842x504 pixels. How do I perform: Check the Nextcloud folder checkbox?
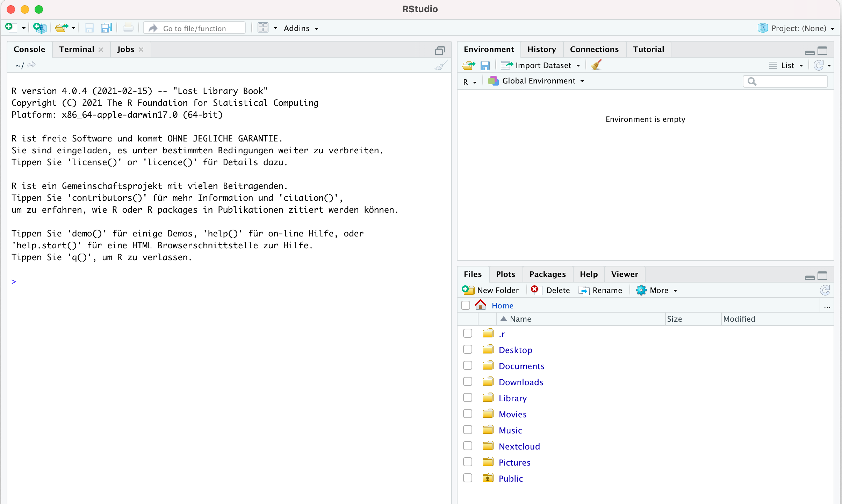point(467,446)
